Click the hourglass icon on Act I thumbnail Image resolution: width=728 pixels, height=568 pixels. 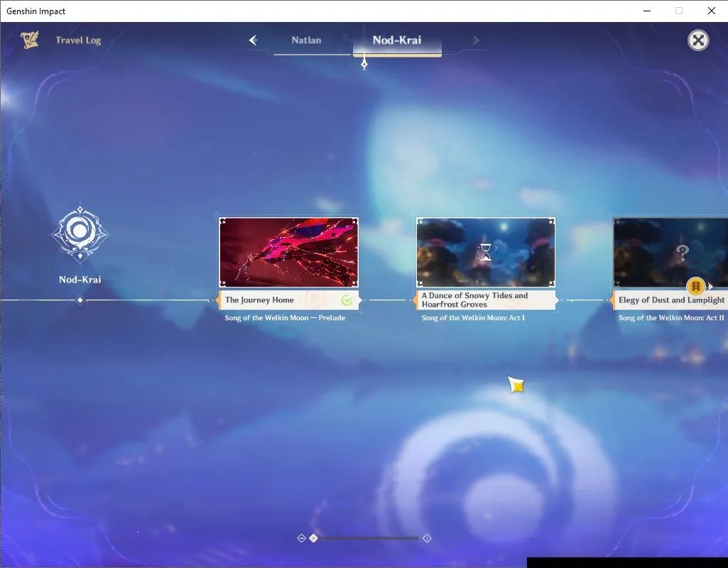486,253
